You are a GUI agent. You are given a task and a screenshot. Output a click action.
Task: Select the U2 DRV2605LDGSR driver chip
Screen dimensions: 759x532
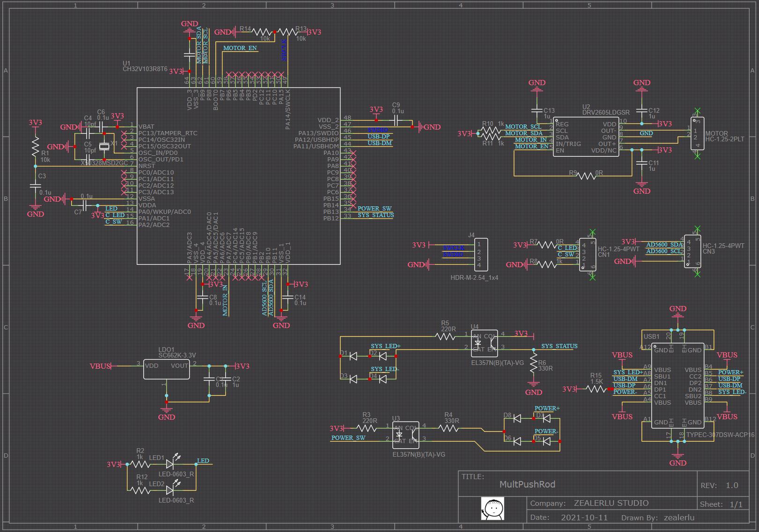coord(586,137)
